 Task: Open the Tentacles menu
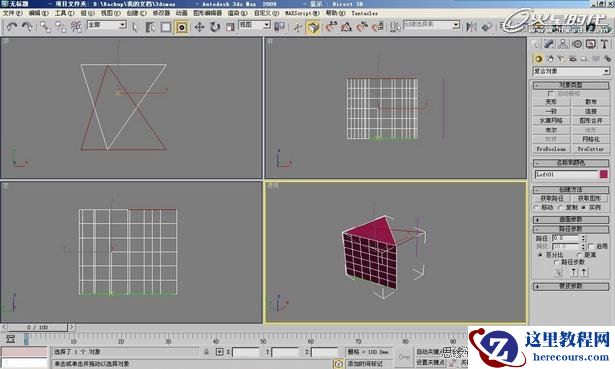(x=364, y=13)
